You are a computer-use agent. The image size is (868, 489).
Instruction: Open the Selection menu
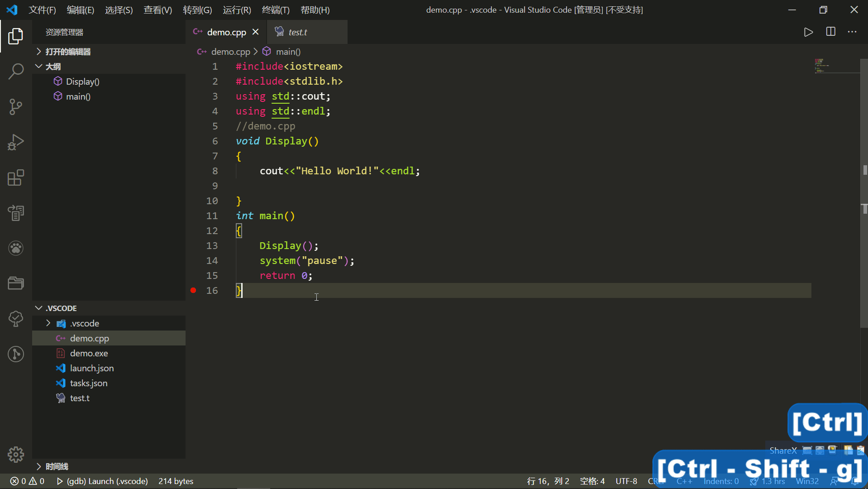coord(119,10)
